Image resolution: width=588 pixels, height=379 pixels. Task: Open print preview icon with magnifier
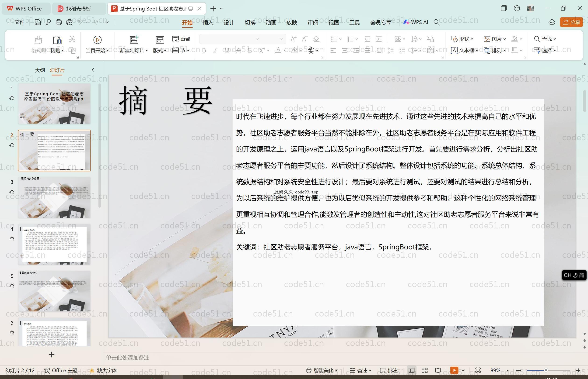70,22
